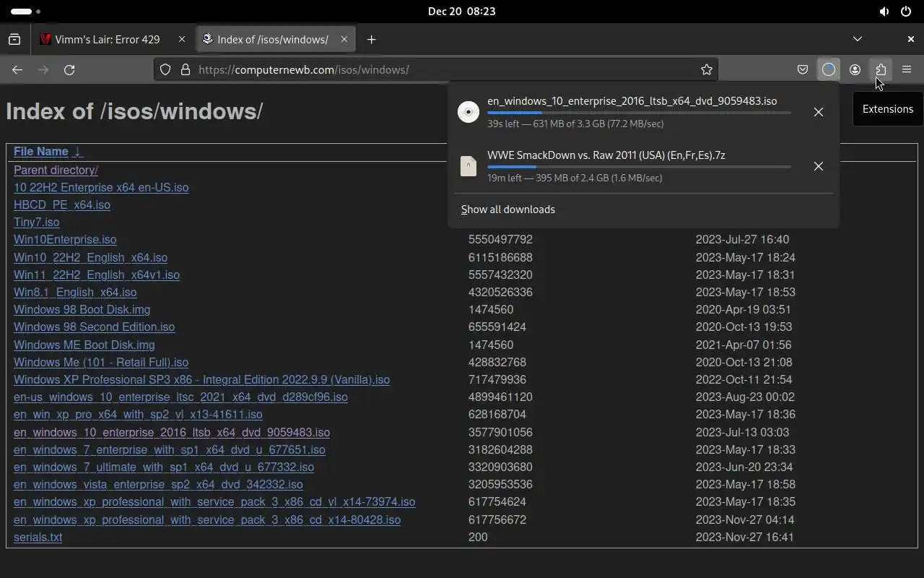The image size is (924, 578).
Task: Open the Parent directory/ link
Action: (x=56, y=171)
